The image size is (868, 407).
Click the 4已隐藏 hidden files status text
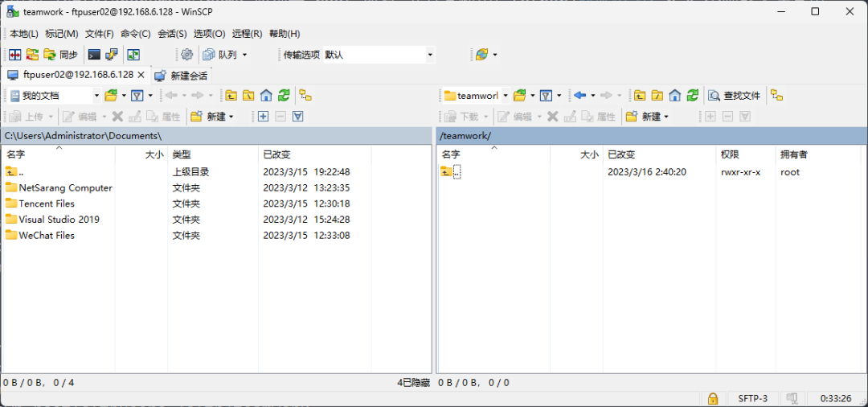[x=414, y=383]
